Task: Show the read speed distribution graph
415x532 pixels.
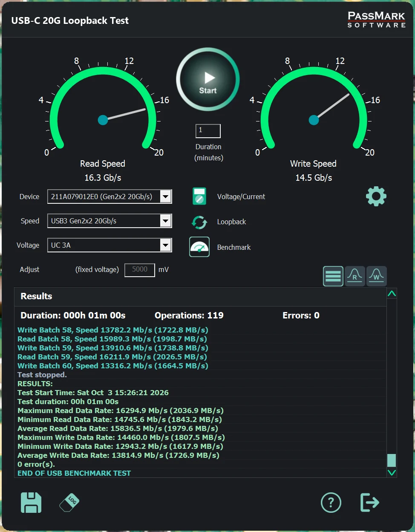Action: click(x=355, y=276)
